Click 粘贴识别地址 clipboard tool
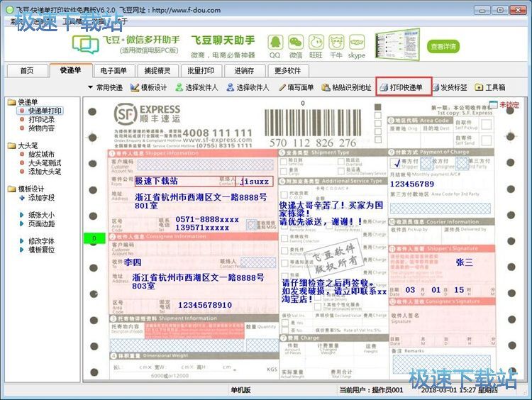Screen dimensions: 532x400 (346, 87)
